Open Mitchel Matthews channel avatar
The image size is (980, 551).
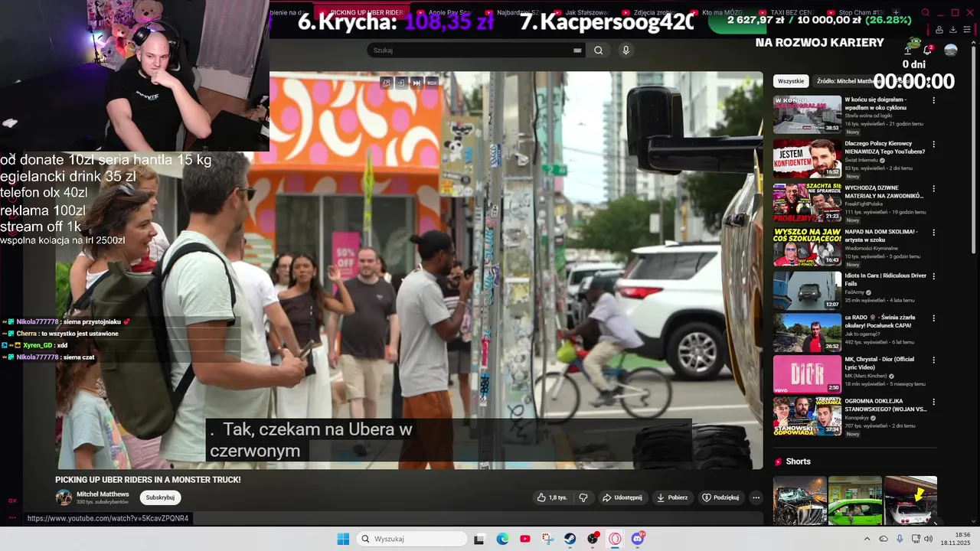tap(64, 497)
